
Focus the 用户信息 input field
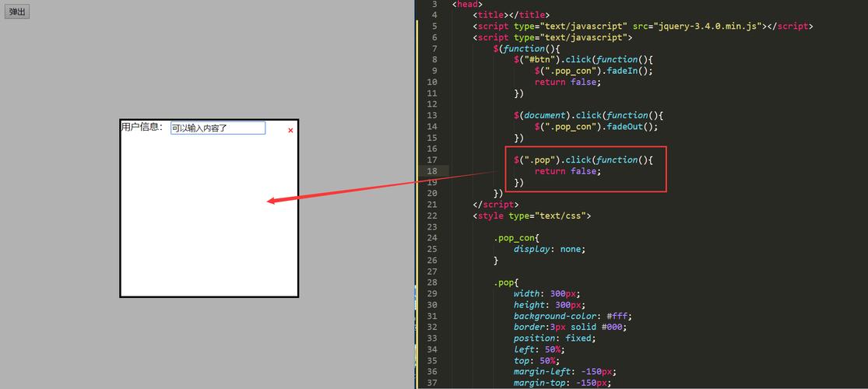coord(218,128)
